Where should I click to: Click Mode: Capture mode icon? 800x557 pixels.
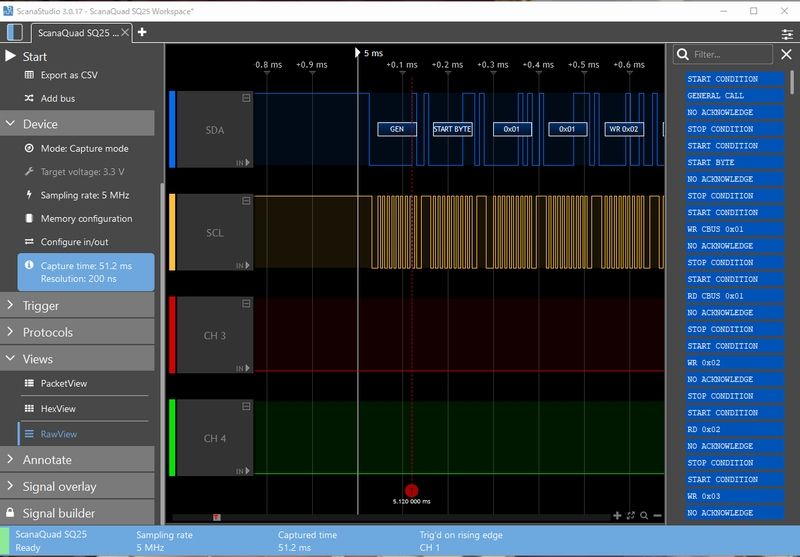point(30,148)
